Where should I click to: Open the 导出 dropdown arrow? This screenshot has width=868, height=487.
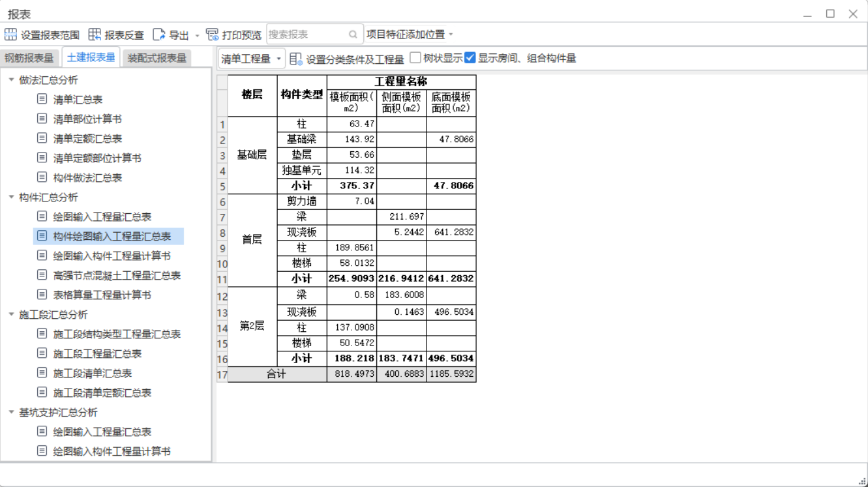point(198,35)
